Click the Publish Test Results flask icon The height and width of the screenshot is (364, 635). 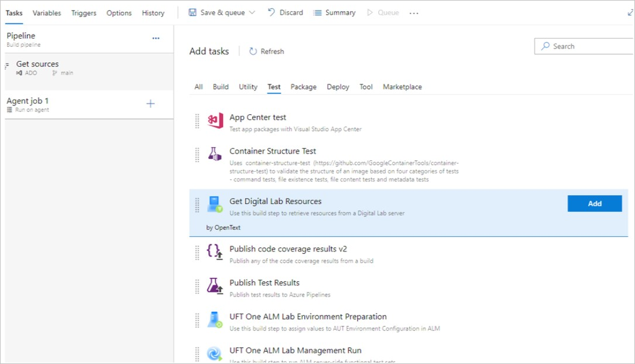click(x=215, y=286)
